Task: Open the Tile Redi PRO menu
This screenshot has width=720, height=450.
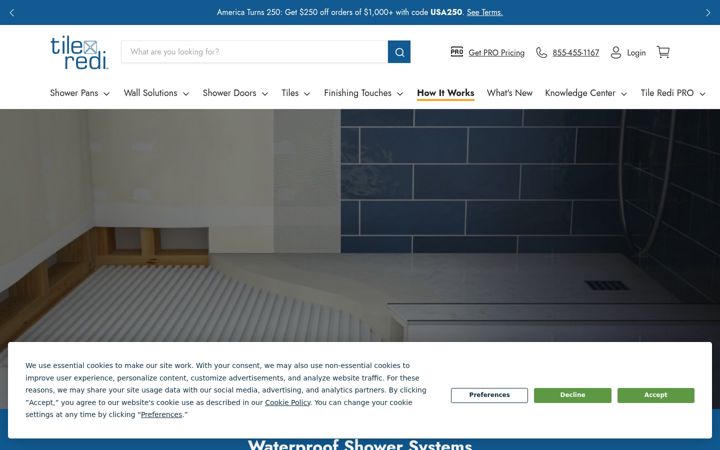Action: click(x=667, y=93)
